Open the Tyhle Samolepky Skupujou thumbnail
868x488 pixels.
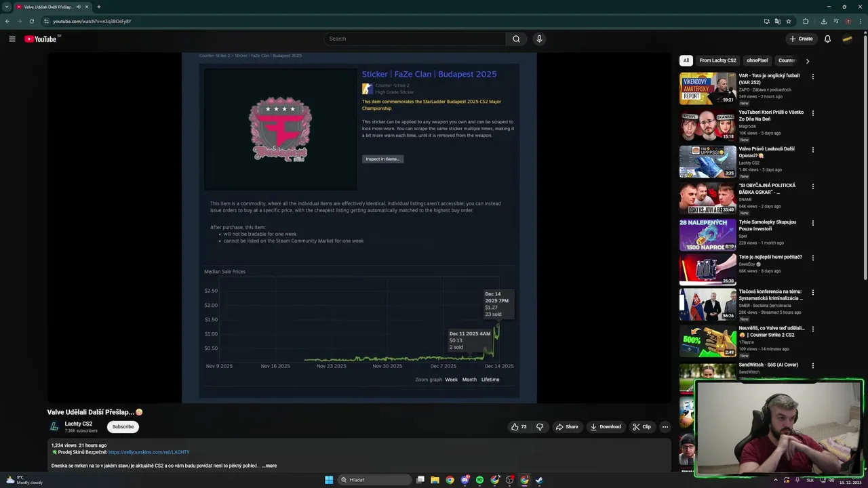[x=708, y=235]
